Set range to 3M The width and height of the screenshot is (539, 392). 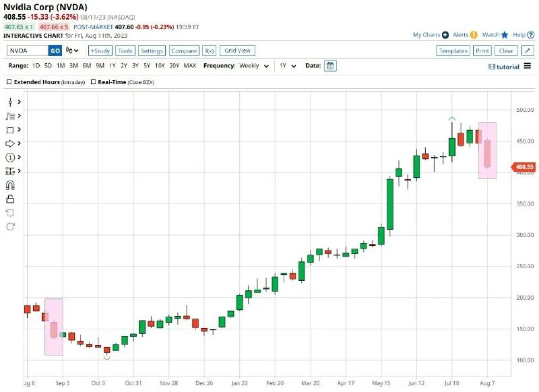click(x=73, y=65)
